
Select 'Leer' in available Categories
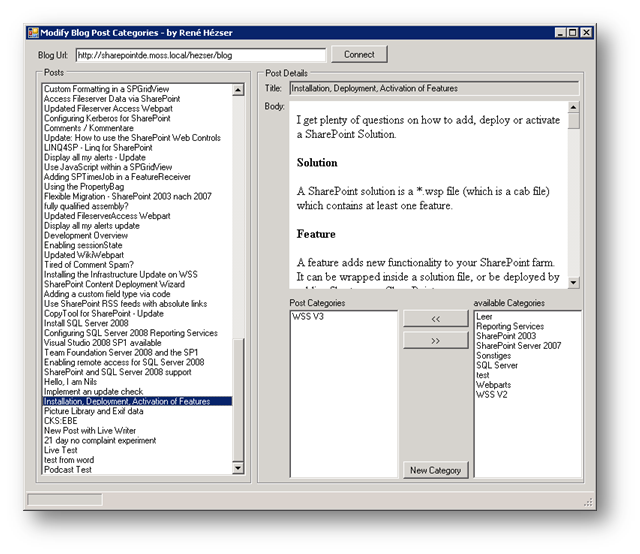click(x=484, y=316)
